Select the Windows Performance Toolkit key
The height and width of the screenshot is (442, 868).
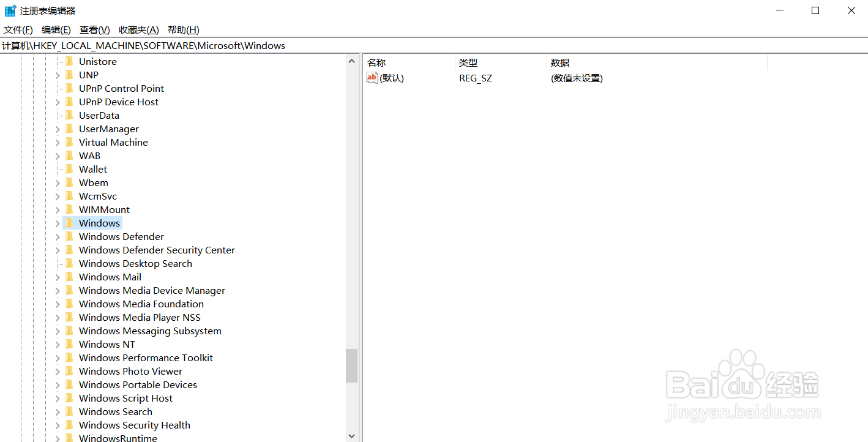(x=146, y=358)
